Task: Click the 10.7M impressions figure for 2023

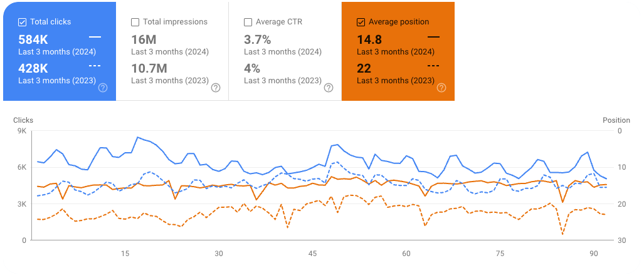Action: point(149,68)
